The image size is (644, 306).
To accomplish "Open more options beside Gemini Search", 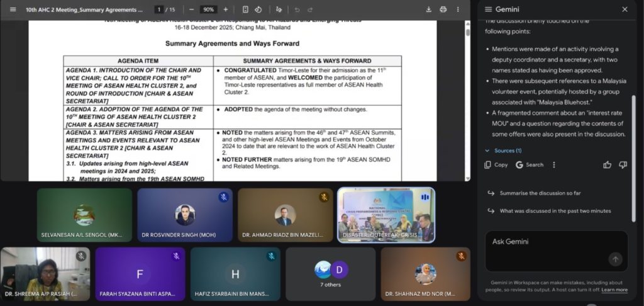I will click(554, 165).
